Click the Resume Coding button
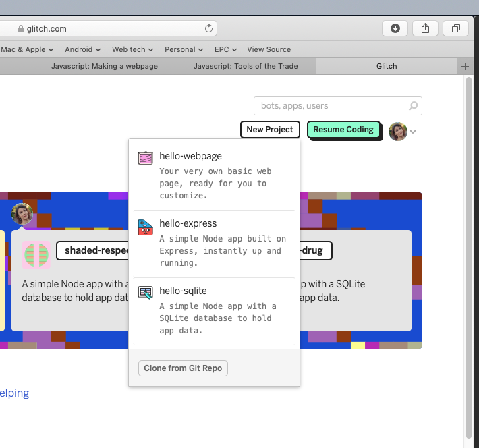This screenshot has height=448, width=479. pyautogui.click(x=343, y=130)
